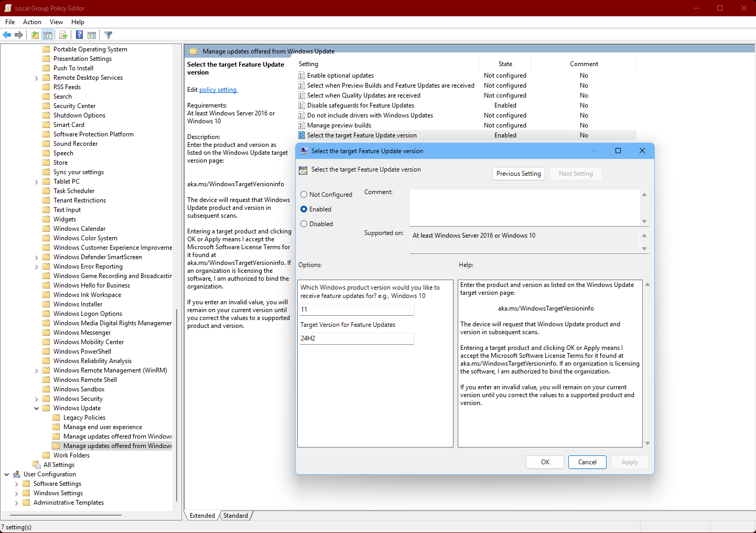756x533 pixels.
Task: Expand the Windows Defender SmartScreen node
Action: click(37, 258)
